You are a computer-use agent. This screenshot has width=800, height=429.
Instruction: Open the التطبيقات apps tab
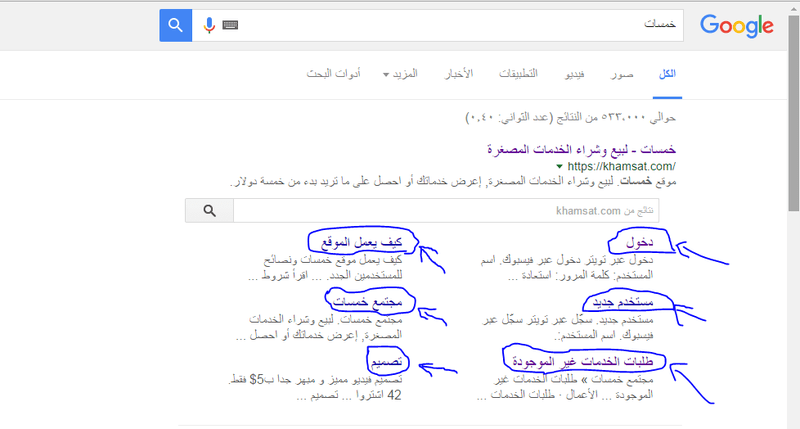point(518,74)
